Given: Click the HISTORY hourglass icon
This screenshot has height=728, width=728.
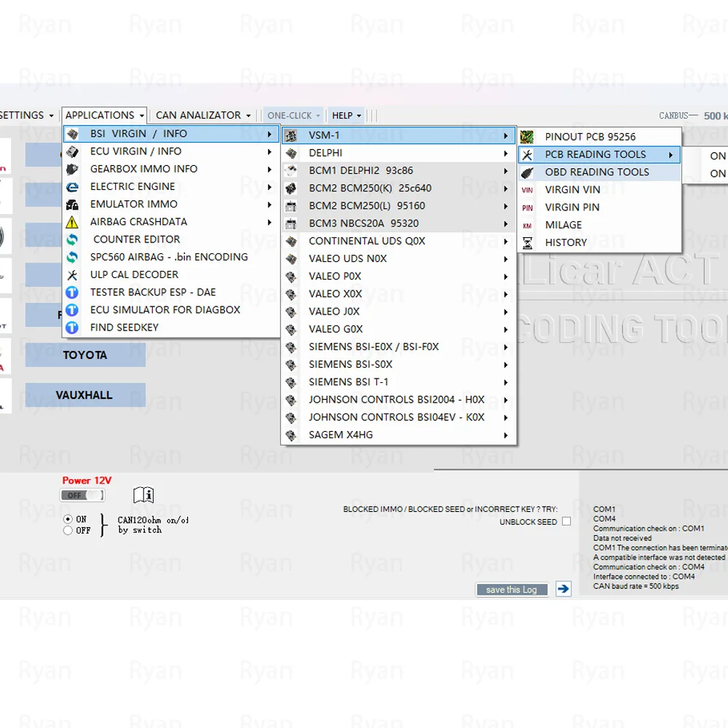Looking at the screenshot, I should (527, 243).
